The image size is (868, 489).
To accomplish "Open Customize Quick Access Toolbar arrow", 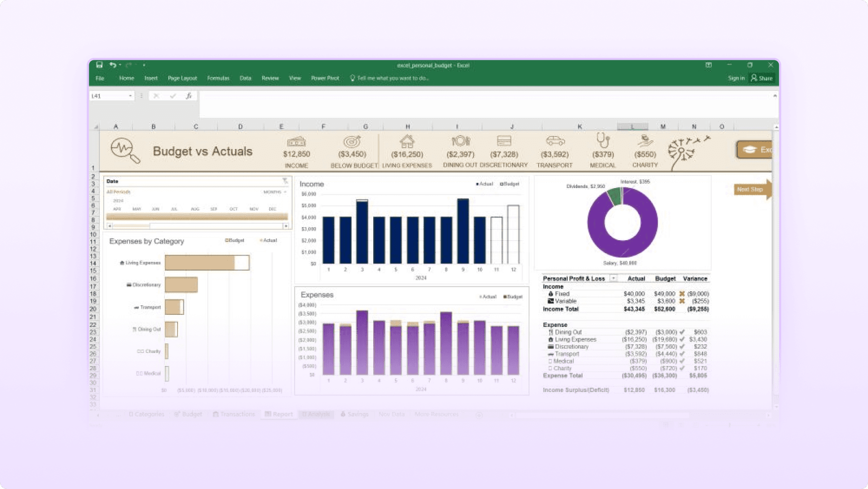I will (x=144, y=65).
